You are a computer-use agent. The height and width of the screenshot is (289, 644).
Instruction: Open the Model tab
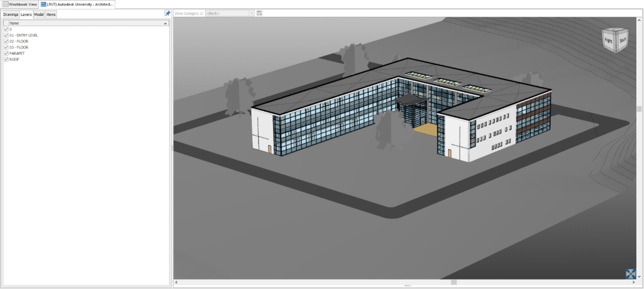click(x=39, y=14)
